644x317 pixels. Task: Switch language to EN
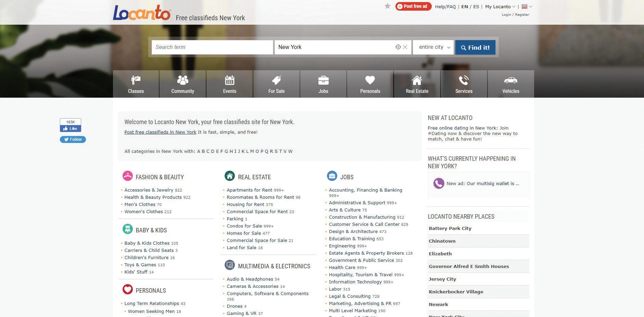465,7
